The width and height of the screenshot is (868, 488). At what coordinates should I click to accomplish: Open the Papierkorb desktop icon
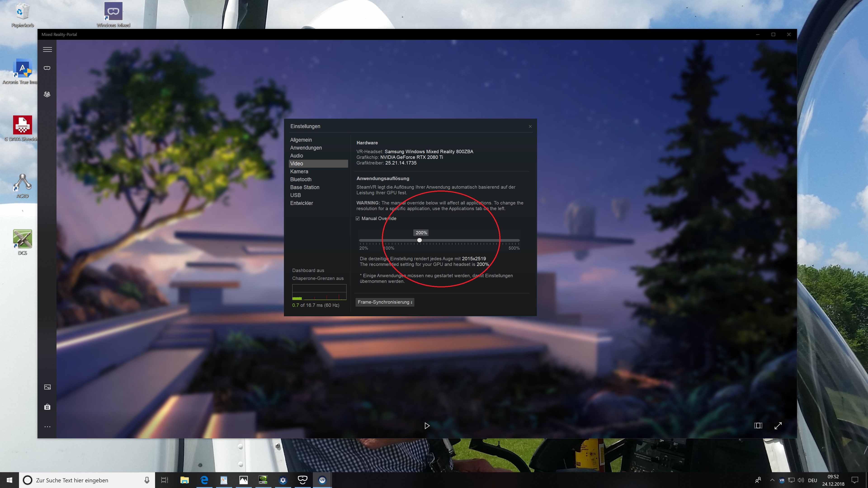22,15
